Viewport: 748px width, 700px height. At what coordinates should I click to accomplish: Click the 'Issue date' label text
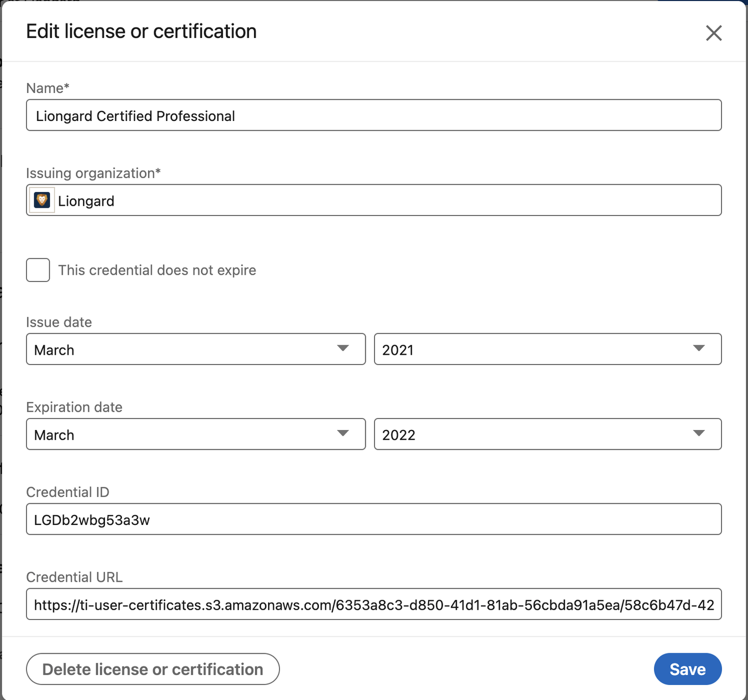click(59, 322)
